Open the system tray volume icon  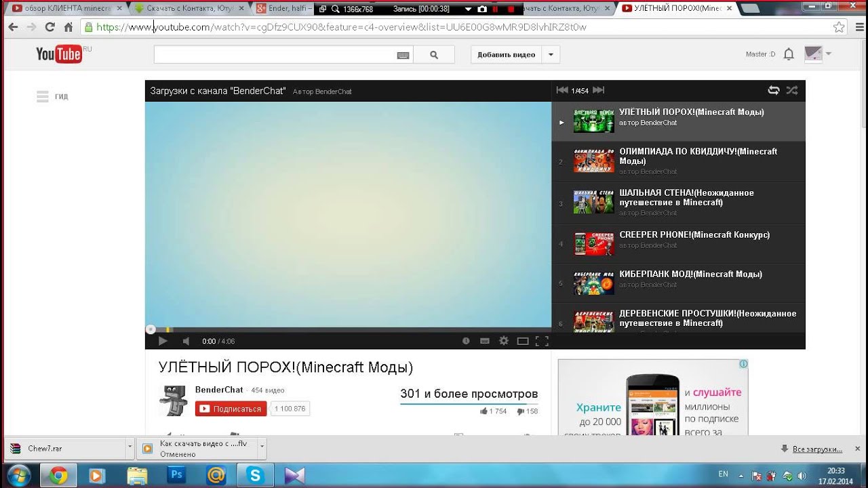click(x=802, y=476)
